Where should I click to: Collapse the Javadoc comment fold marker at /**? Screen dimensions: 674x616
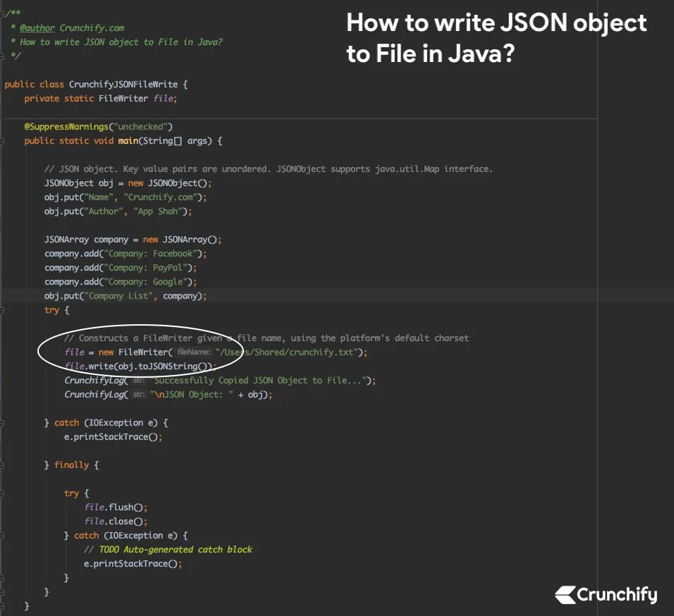point(1,14)
